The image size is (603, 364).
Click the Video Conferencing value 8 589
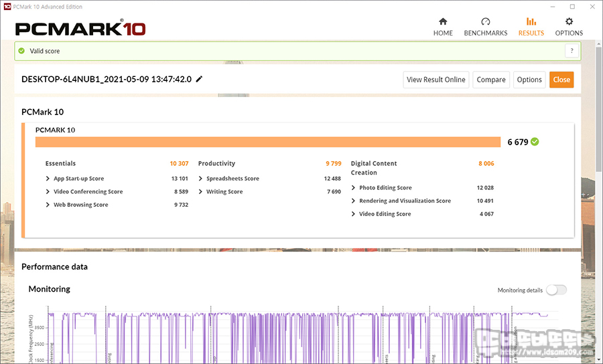click(x=181, y=191)
